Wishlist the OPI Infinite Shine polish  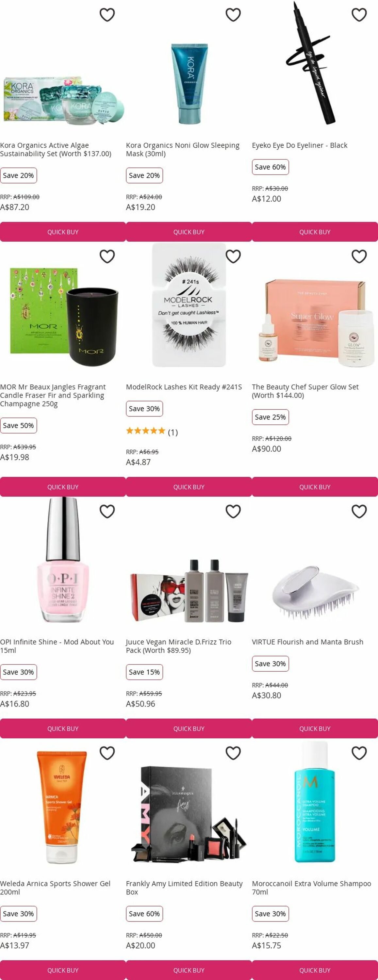tap(107, 511)
